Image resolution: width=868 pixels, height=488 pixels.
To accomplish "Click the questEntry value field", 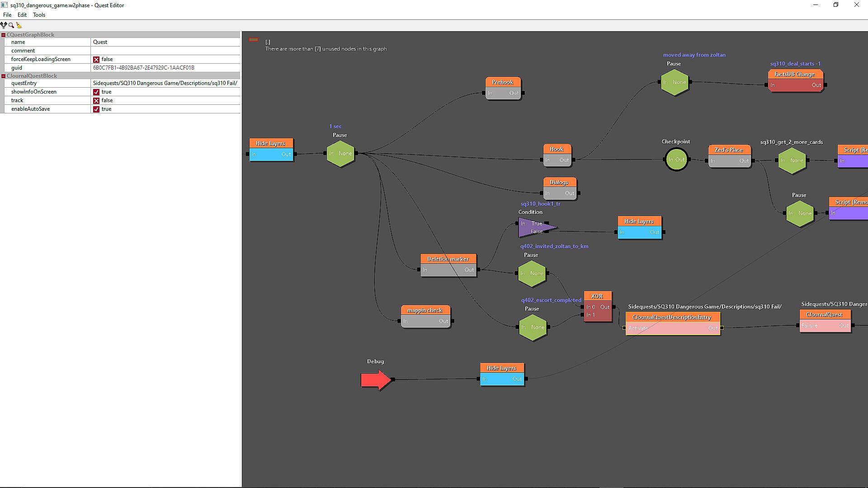I will 165,83.
